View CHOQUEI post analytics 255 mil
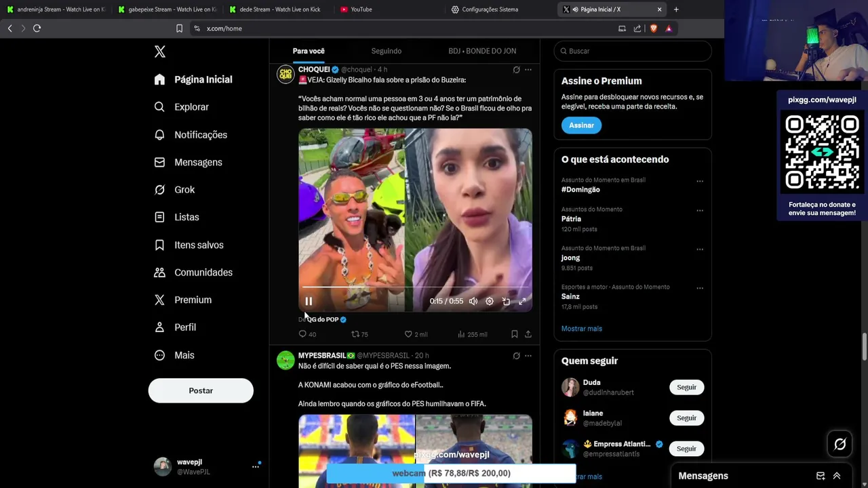The width and height of the screenshot is (868, 488). [473, 334]
